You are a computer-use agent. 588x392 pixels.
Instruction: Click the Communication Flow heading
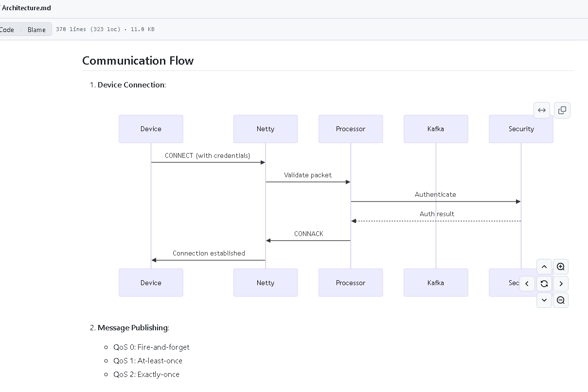[138, 61]
